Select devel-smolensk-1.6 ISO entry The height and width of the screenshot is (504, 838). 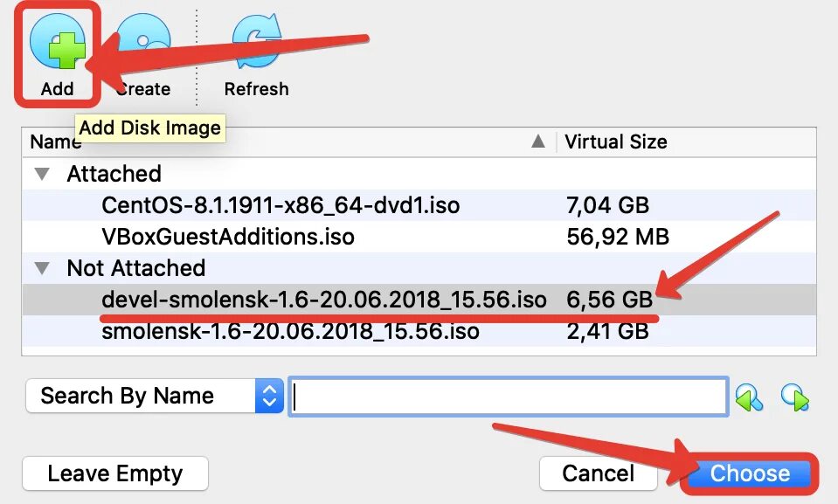click(x=323, y=300)
